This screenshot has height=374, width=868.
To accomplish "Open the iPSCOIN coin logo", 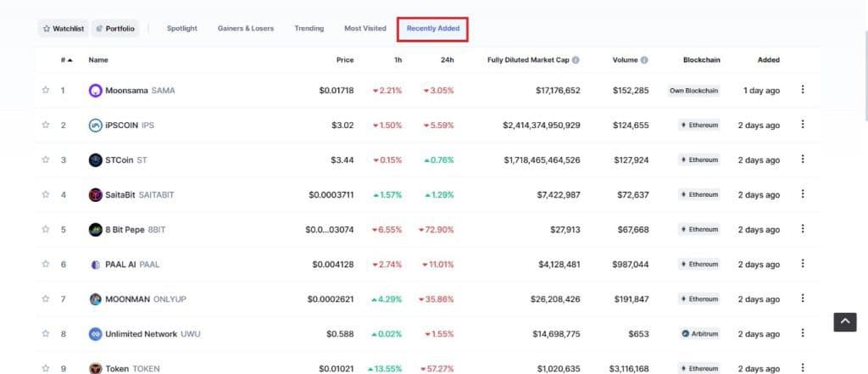I will click(x=95, y=126).
